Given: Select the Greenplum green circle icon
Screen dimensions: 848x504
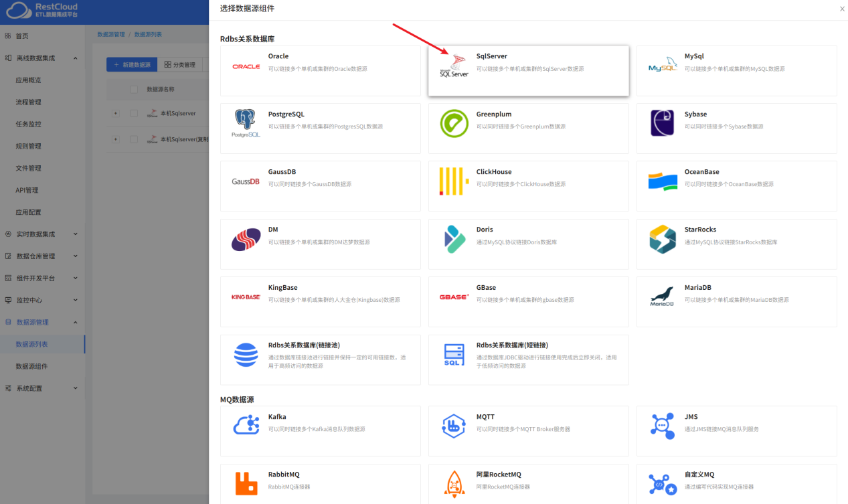Looking at the screenshot, I should pos(454,124).
